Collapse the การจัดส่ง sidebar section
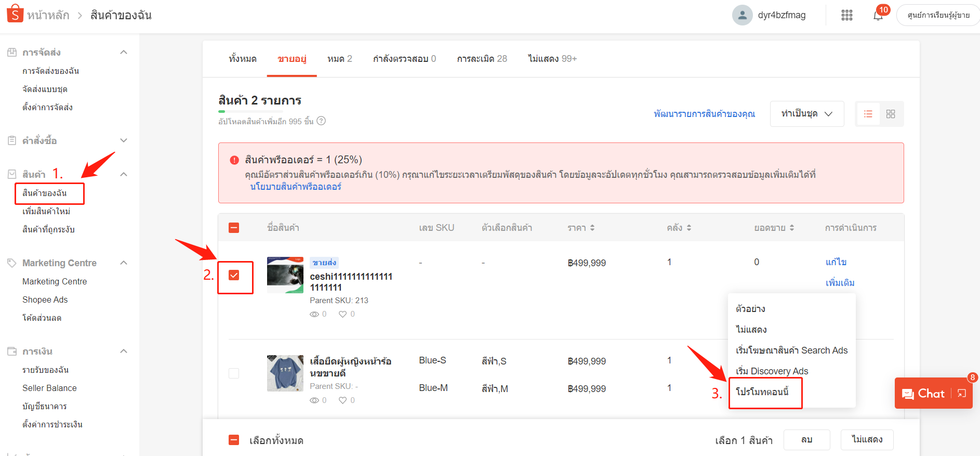The height and width of the screenshot is (456, 980). pyautogui.click(x=124, y=52)
